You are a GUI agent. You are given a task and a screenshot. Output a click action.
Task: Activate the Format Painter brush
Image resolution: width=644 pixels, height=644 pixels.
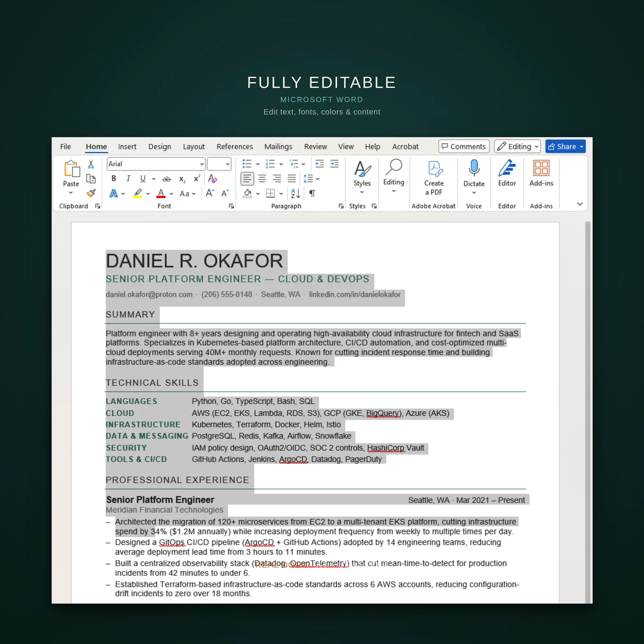91,193
